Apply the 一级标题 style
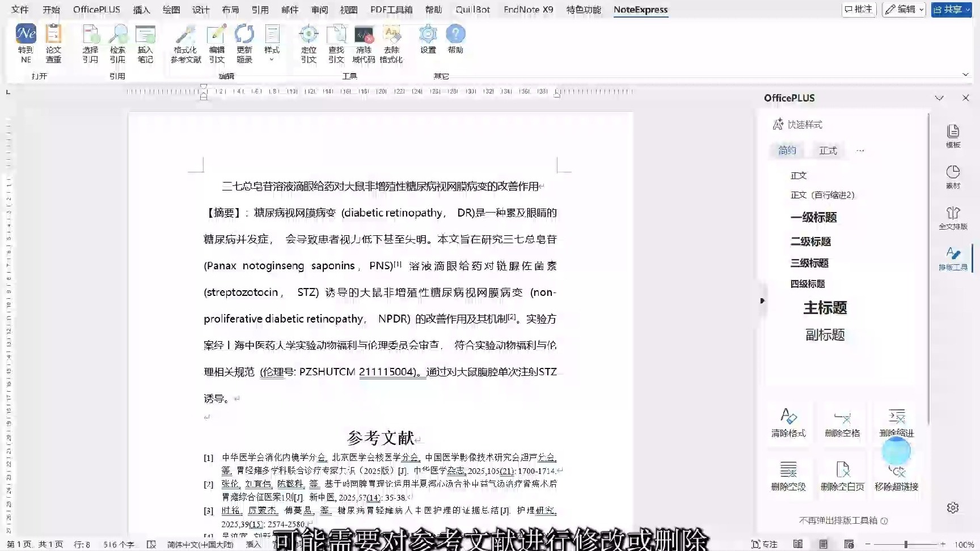 pos(813,218)
